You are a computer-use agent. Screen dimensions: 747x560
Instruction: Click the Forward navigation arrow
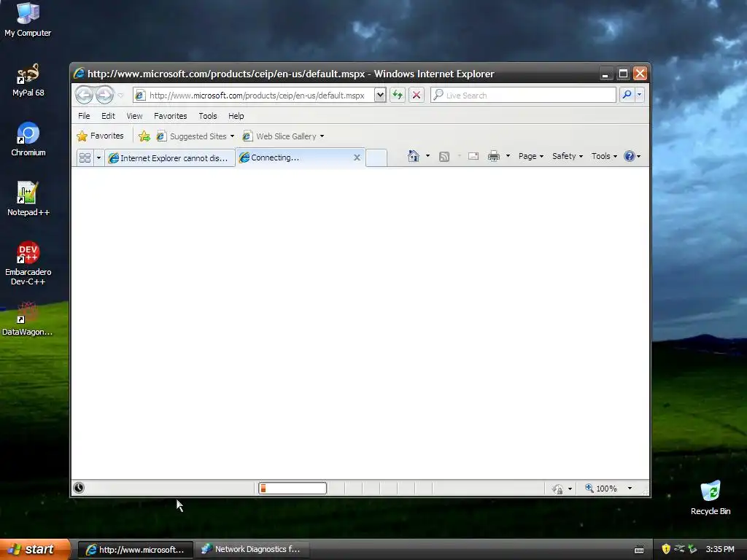(105, 96)
